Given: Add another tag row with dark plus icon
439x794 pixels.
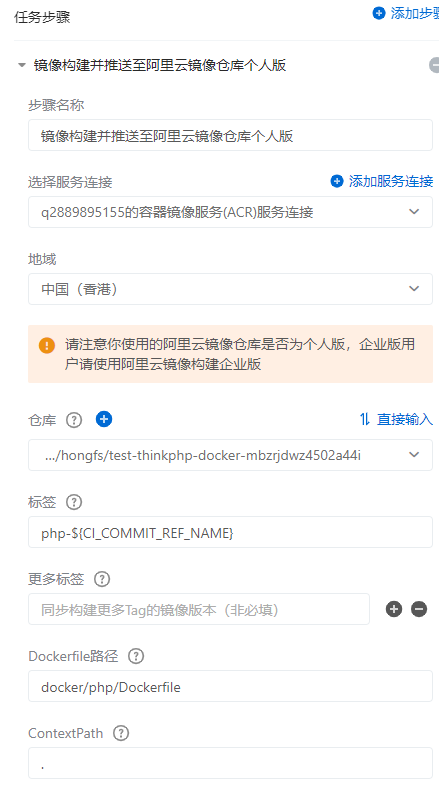Looking at the screenshot, I should pyautogui.click(x=394, y=609).
